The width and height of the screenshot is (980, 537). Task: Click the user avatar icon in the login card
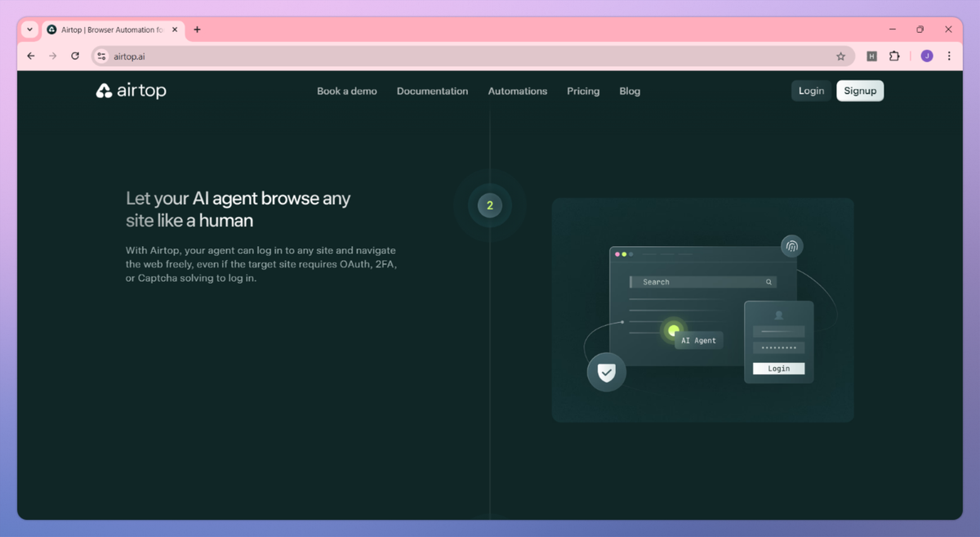click(x=778, y=315)
